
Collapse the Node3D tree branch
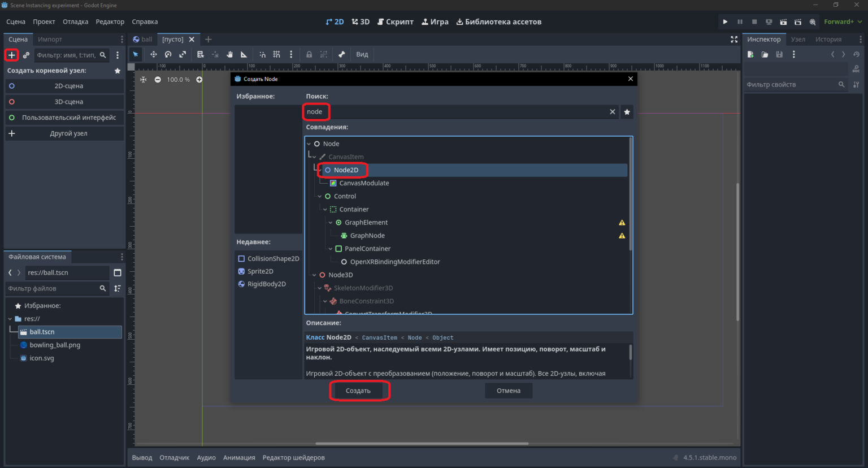point(314,275)
